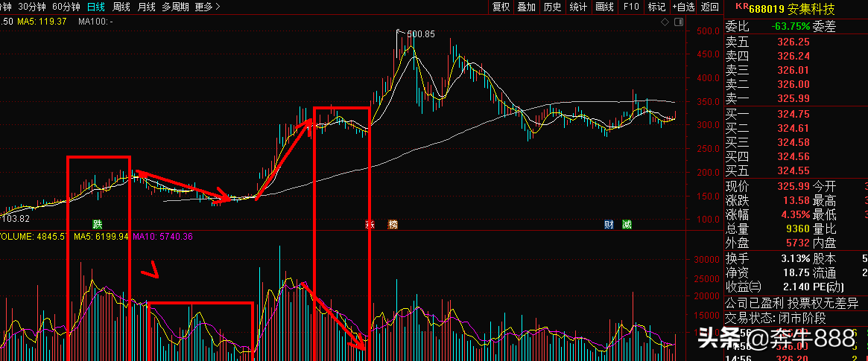Click the 外盘 value 5732
The width and height of the screenshot is (868, 361).
798,244
